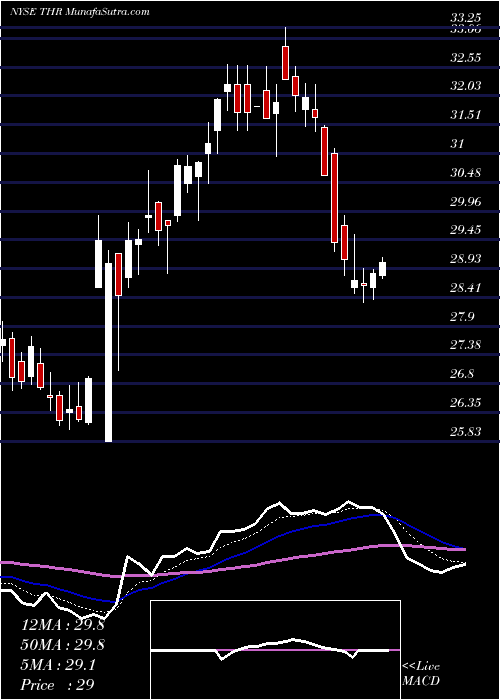Click the 5MA : 29.1 readout

tap(58, 665)
